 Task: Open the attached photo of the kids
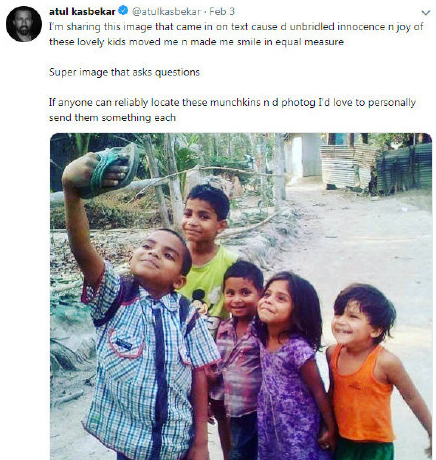241,296
